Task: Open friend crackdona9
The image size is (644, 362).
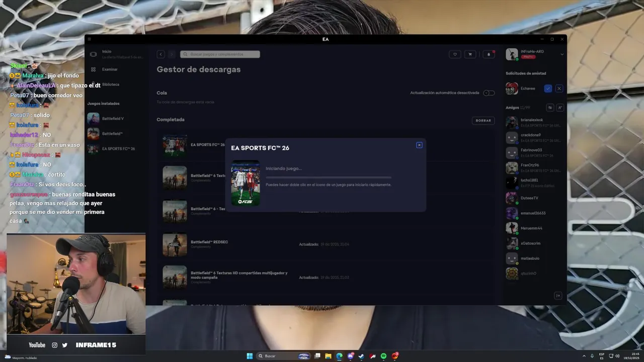Action: (534, 138)
